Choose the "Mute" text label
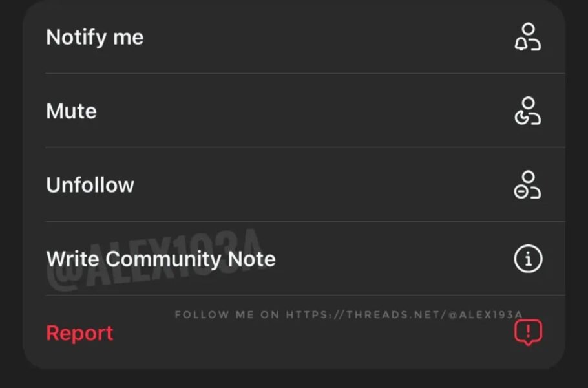Viewport: 588px width, 388px height. (x=72, y=111)
